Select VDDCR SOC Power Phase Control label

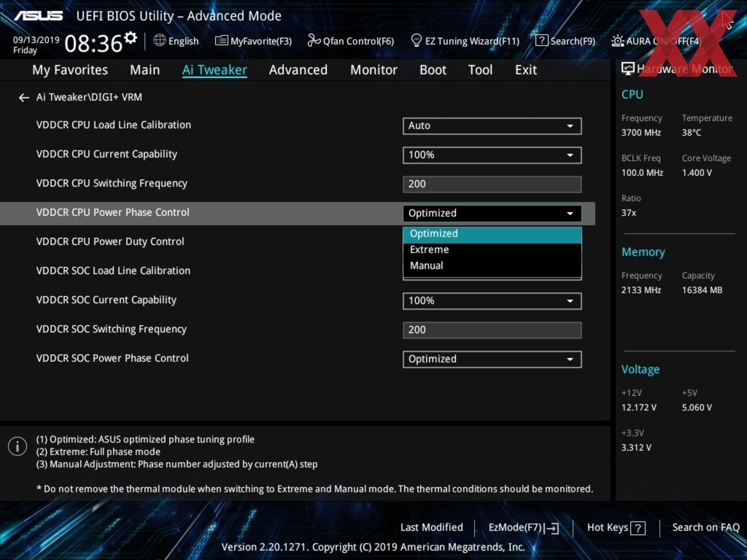(113, 359)
